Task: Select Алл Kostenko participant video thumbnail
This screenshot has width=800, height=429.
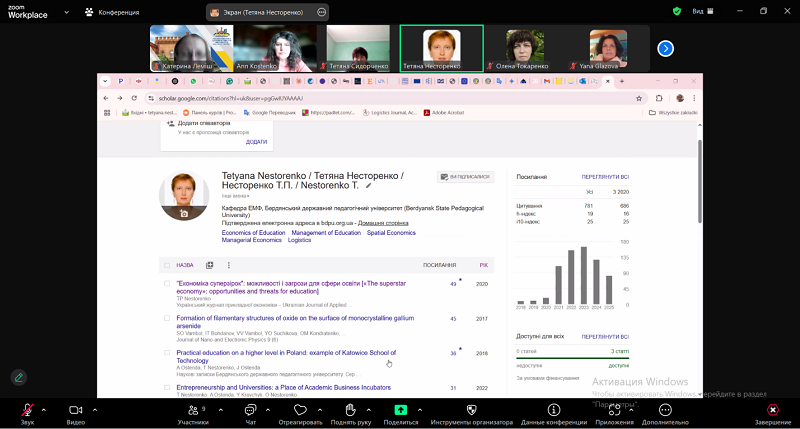Action: point(275,48)
